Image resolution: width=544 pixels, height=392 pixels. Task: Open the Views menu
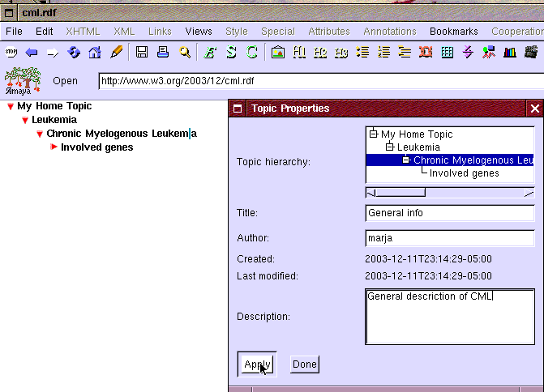pos(198,32)
